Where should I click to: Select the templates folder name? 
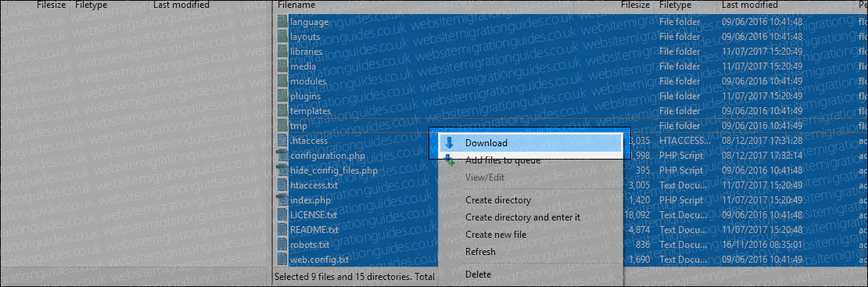[310, 111]
